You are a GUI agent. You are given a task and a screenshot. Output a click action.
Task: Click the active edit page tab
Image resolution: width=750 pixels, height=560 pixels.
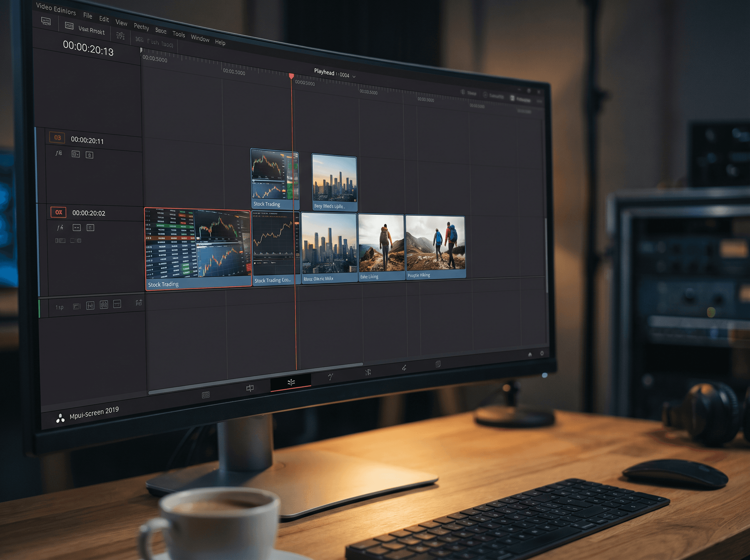click(x=291, y=382)
